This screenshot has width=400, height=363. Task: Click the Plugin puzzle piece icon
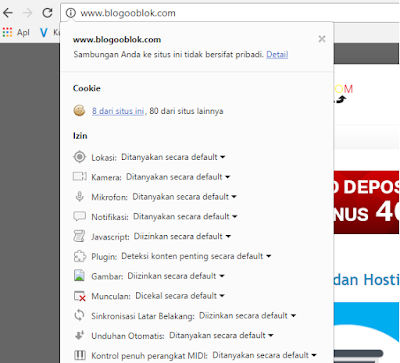tap(79, 256)
